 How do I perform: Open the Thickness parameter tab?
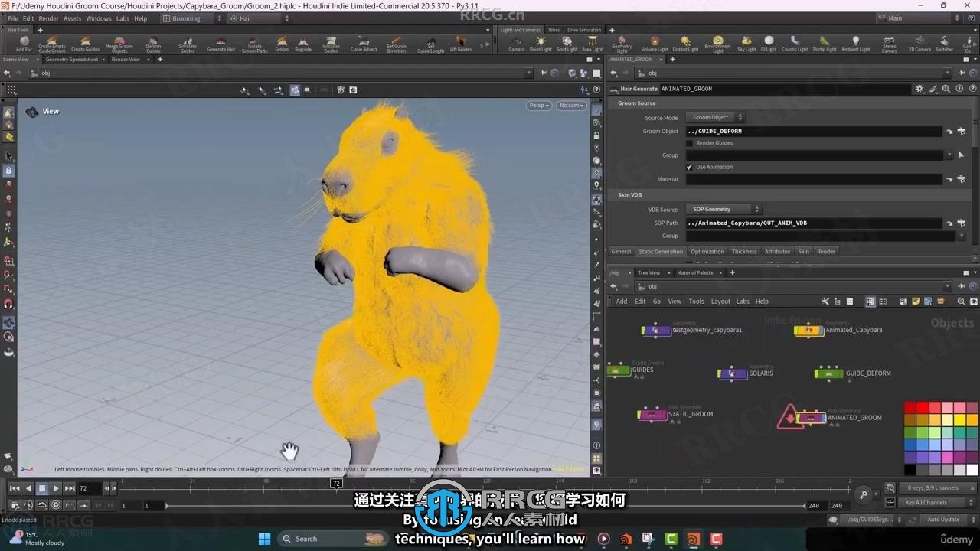[744, 251]
